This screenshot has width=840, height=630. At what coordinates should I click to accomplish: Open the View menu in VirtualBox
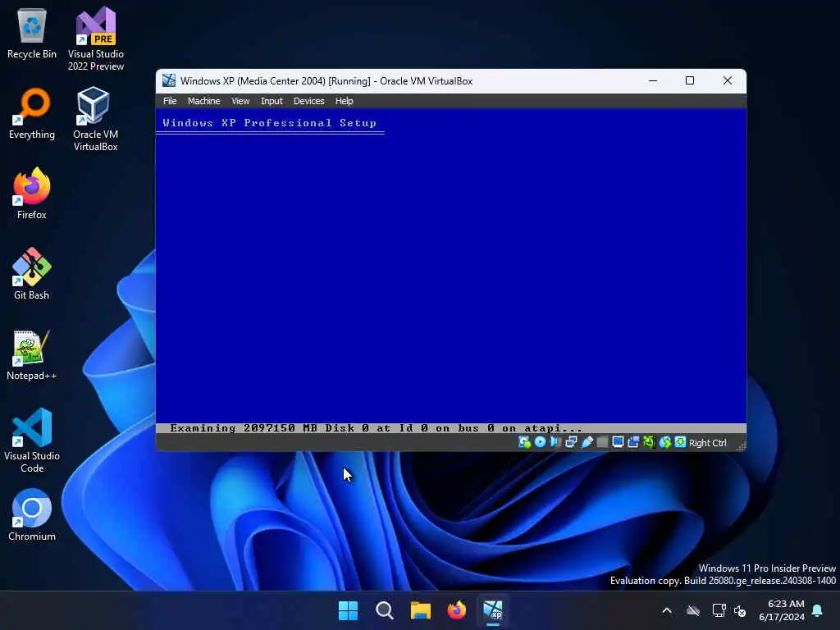pyautogui.click(x=240, y=101)
